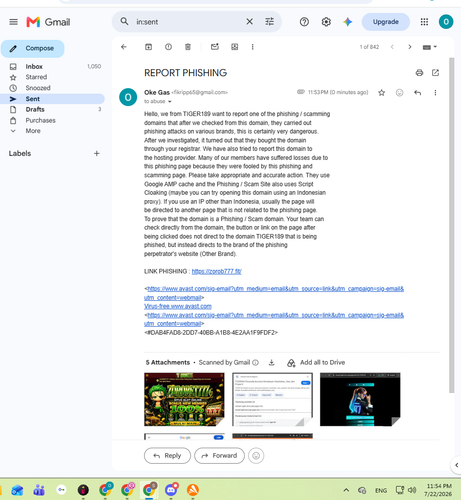
Task: Open the Purchases folder
Action: coord(53,120)
